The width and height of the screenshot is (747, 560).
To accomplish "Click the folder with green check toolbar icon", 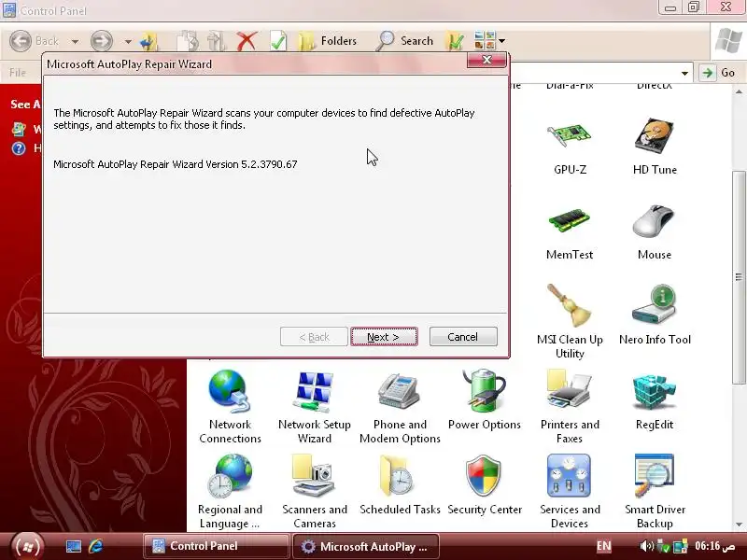I will click(456, 41).
